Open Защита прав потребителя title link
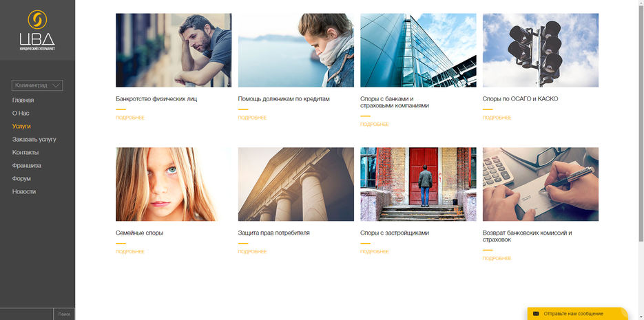 [x=273, y=233]
